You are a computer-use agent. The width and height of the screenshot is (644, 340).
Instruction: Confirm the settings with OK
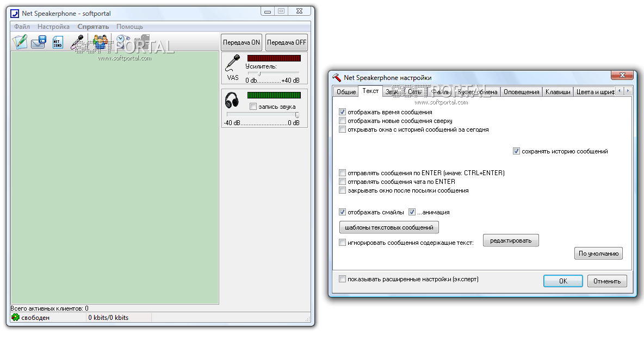click(563, 281)
